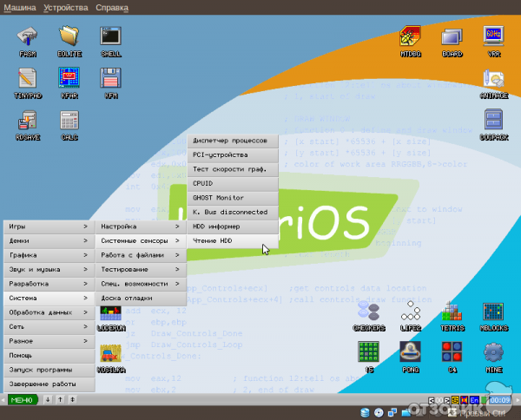
Task: Expand the Работа с файлами submenu
Action: (x=139, y=255)
